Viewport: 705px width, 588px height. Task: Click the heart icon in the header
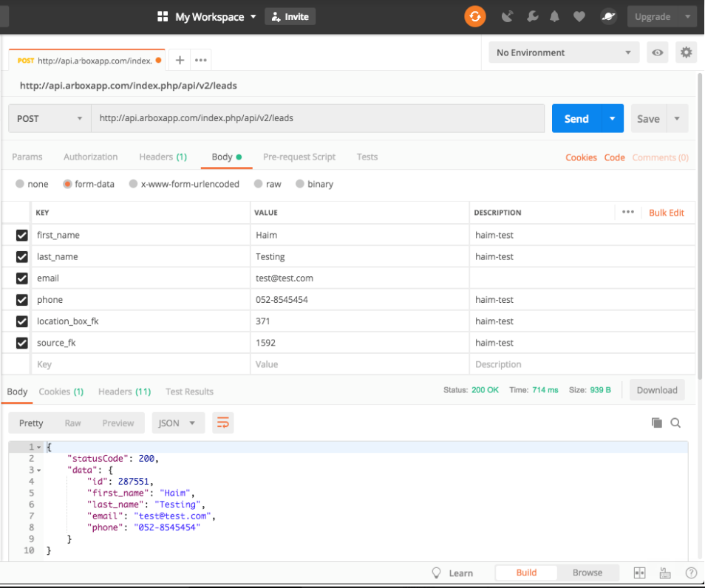(579, 16)
